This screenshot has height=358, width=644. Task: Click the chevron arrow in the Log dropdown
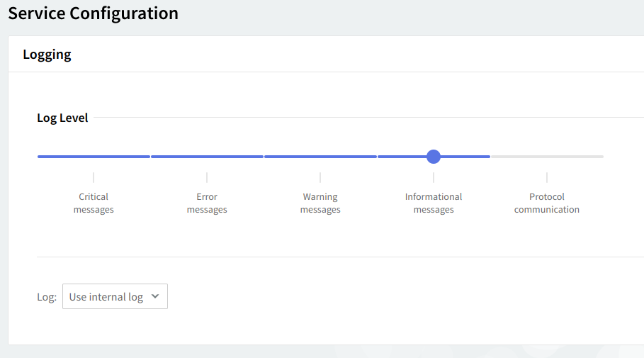[x=156, y=297]
